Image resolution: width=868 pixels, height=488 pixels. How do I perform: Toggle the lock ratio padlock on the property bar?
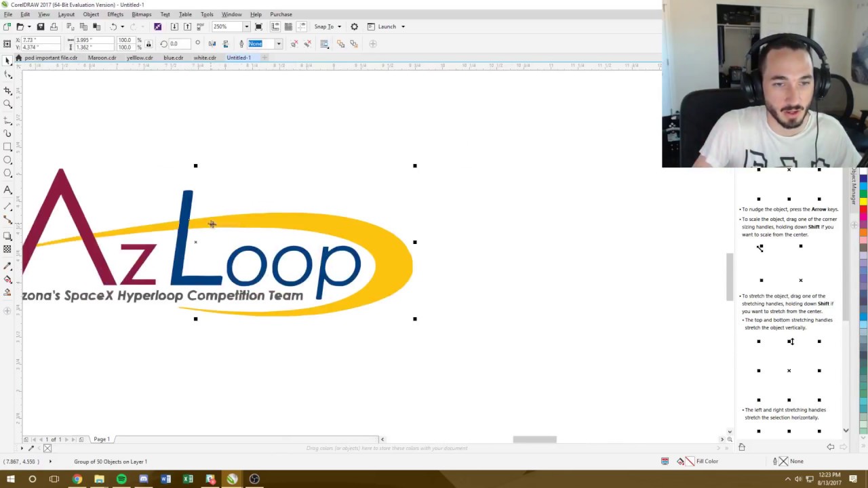pos(148,43)
